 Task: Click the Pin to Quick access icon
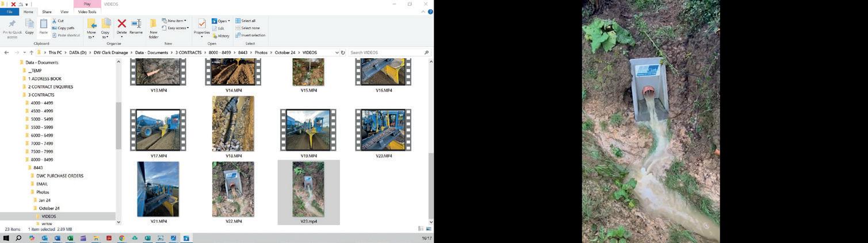tap(12, 28)
